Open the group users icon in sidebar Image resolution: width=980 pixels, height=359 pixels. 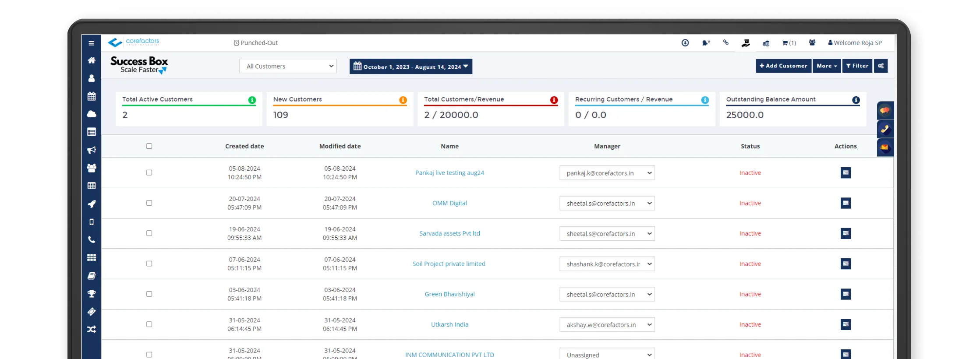click(x=91, y=168)
